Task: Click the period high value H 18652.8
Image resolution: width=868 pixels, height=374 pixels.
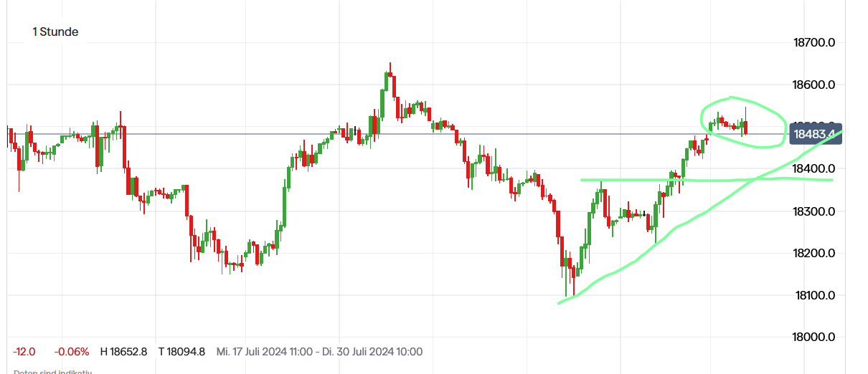Action: [124, 352]
